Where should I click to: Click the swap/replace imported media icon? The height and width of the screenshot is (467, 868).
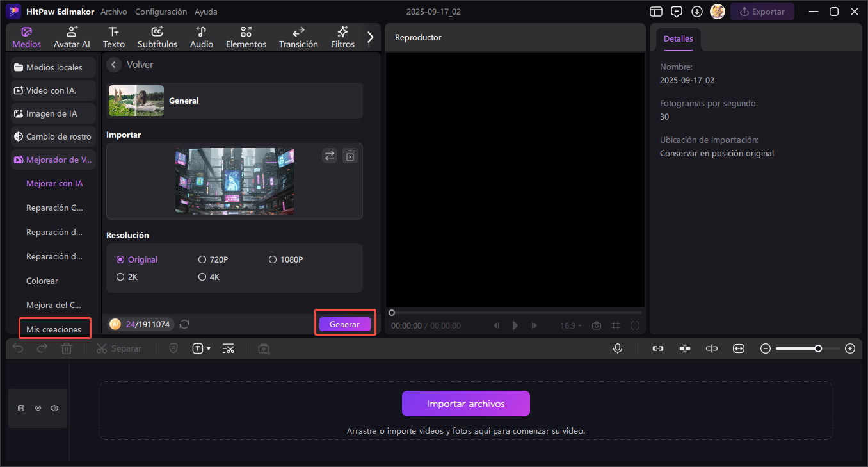[x=329, y=156]
